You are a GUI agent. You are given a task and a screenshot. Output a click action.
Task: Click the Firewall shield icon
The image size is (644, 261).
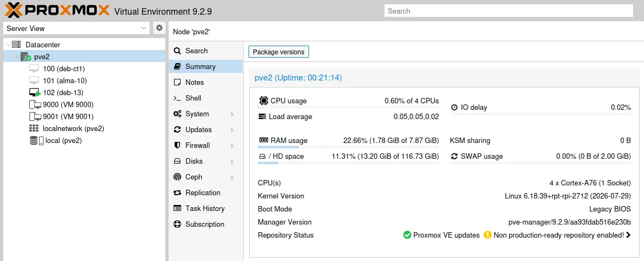pyautogui.click(x=177, y=145)
